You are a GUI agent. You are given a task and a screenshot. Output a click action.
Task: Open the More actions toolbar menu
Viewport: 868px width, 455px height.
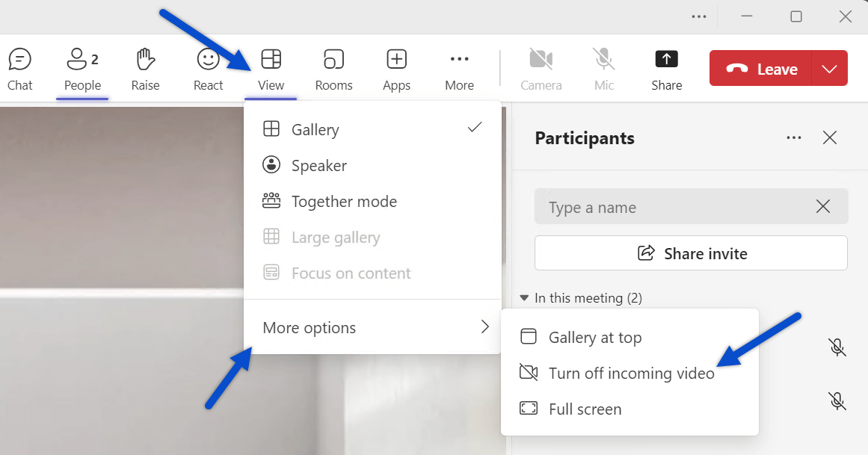459,69
